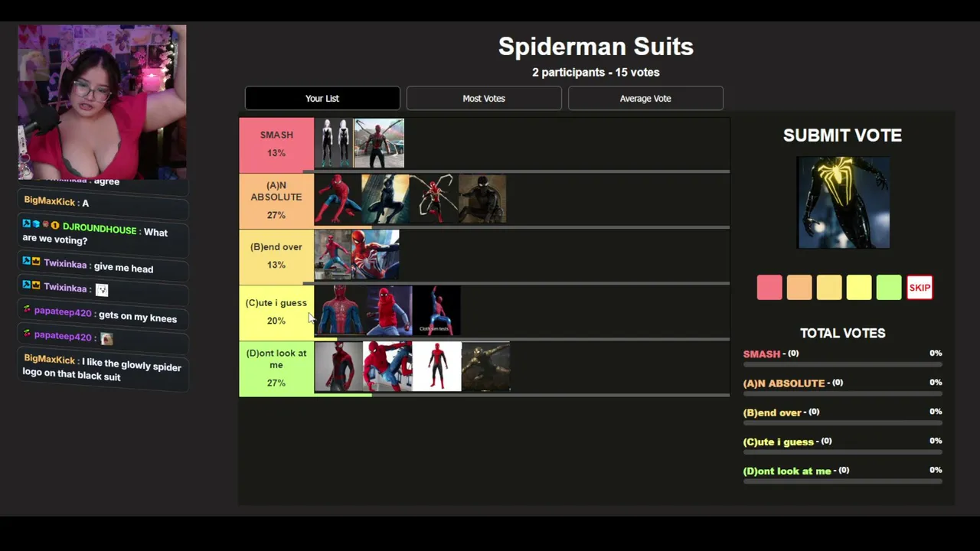Click the first suit in the Bend over tier
980x551 pixels.
tap(332, 255)
